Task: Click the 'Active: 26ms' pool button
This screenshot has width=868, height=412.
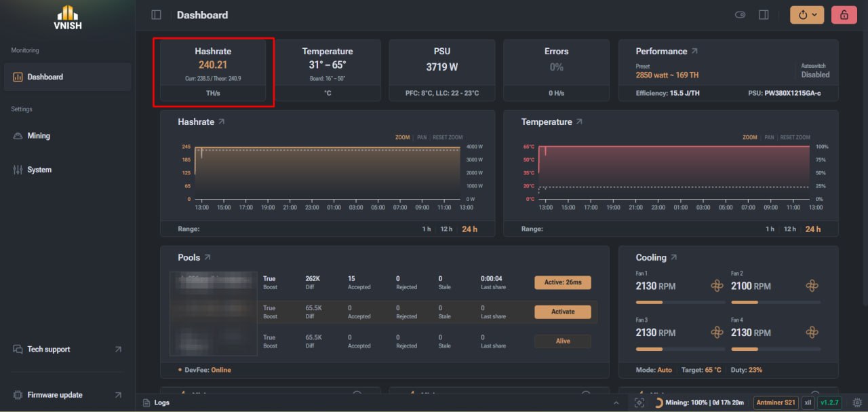Action: [x=563, y=282]
